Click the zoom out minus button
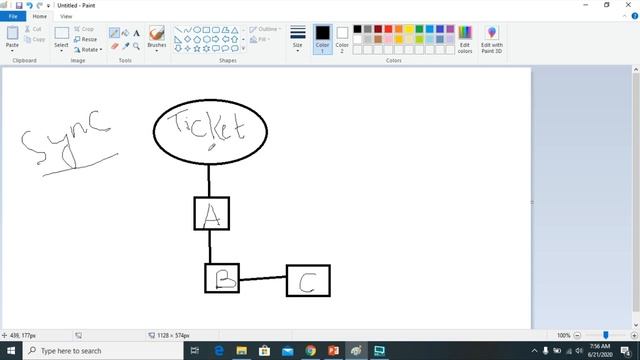 [x=577, y=335]
